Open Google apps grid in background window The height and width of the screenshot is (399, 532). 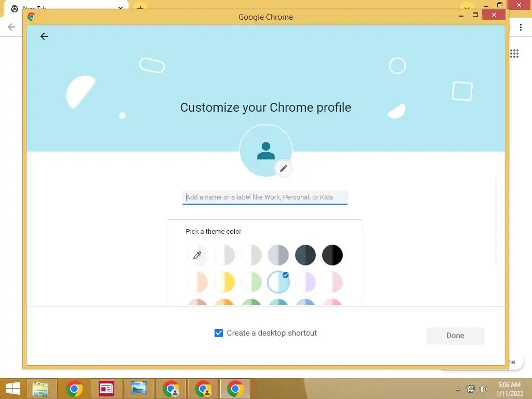pyautogui.click(x=514, y=54)
